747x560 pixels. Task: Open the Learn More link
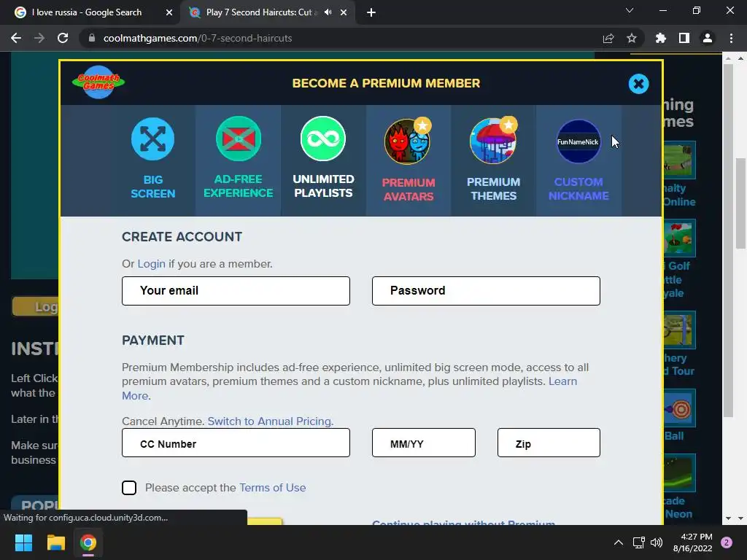point(562,381)
